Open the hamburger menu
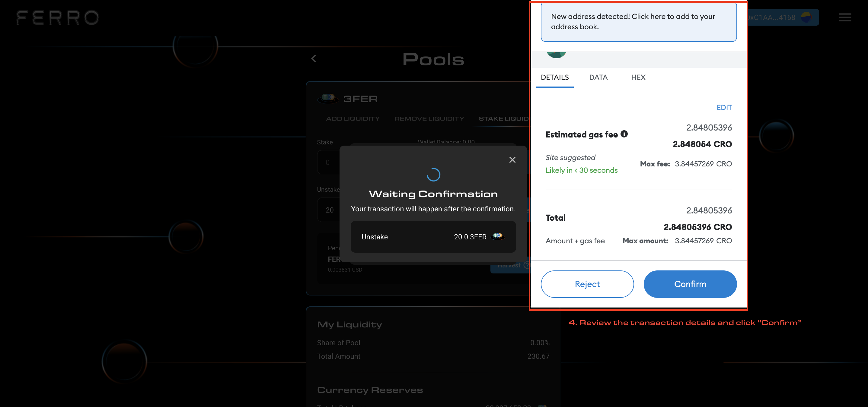868x407 pixels. click(x=845, y=17)
